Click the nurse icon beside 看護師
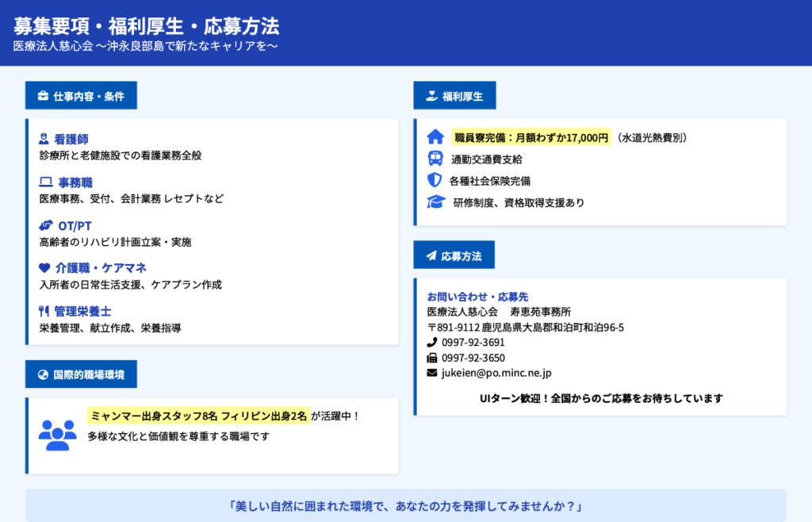Viewport: 812px width, 522px height. click(x=44, y=140)
